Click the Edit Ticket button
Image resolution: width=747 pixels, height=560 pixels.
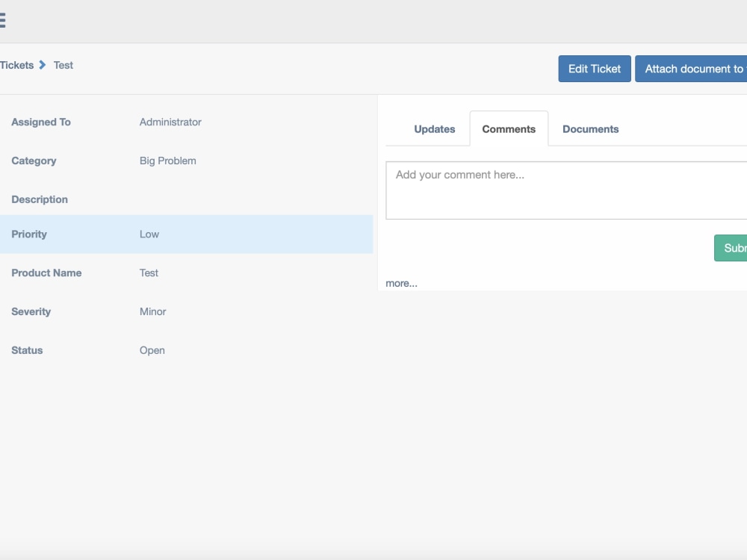594,68
